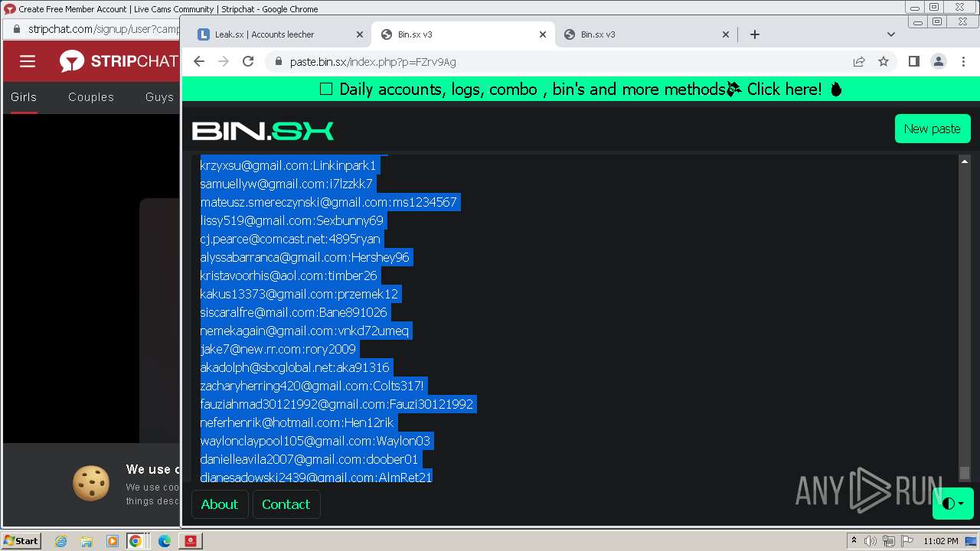980x551 pixels.
Task: Click the line kristavoorhis@aol.com:timber26
Action: 289,275
